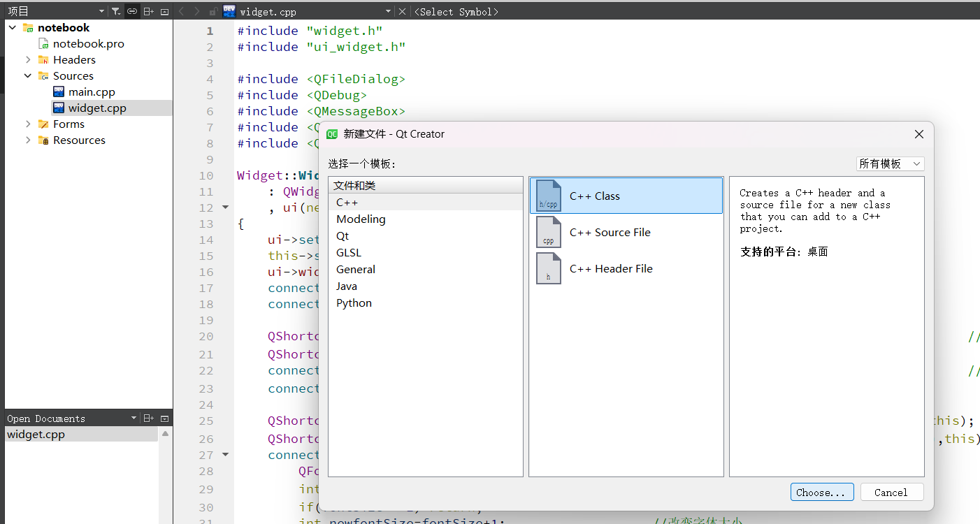Image resolution: width=980 pixels, height=524 pixels.
Task: Choose the C++ Source File template
Action: click(626, 232)
